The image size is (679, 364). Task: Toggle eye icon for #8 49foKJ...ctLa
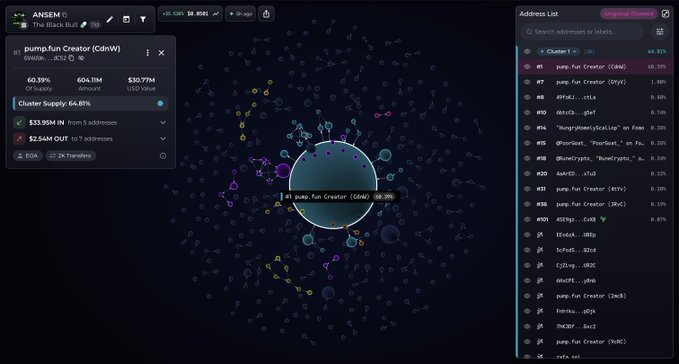tap(527, 97)
